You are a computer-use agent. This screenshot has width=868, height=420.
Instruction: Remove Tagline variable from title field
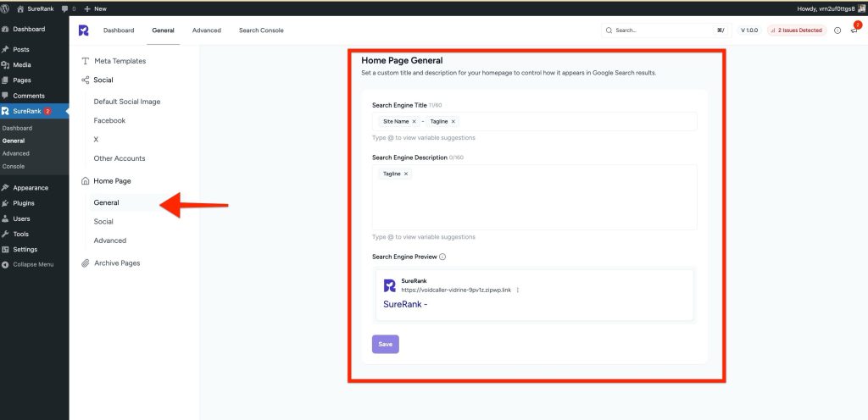(x=453, y=122)
